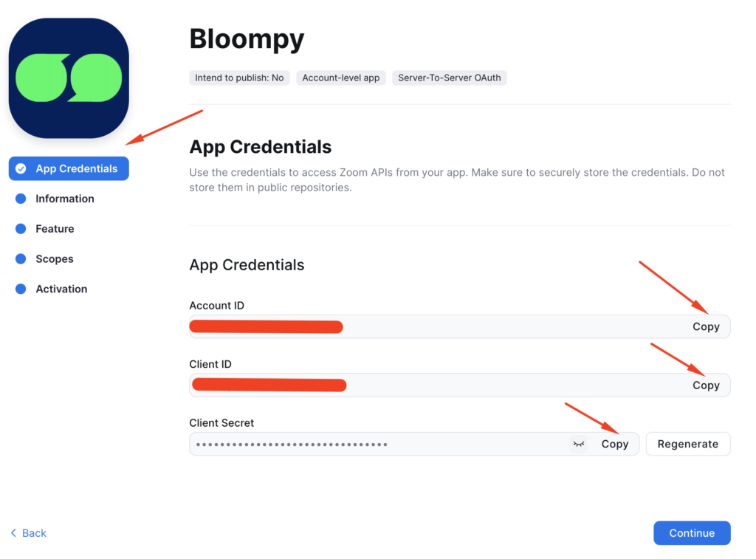
Task: Click the App Credentials checkmark icon
Action: (x=21, y=168)
